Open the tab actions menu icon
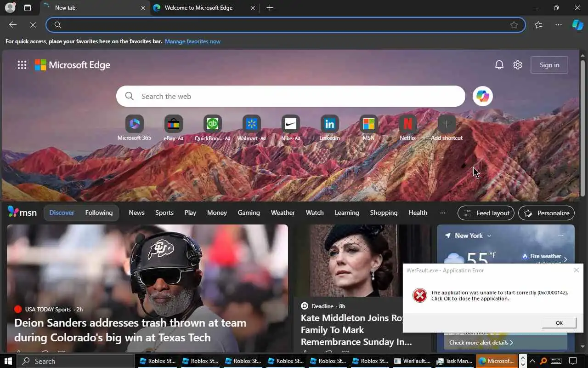The height and width of the screenshot is (368, 588). tap(28, 8)
